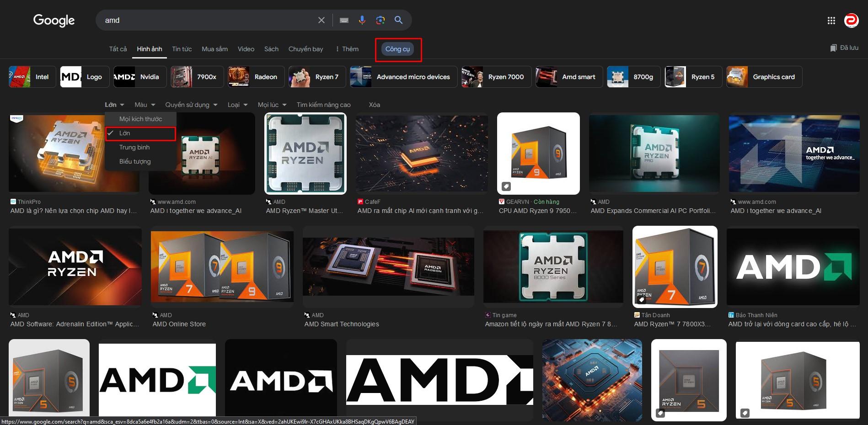868x425 pixels.
Task: Select the 7900x suggestion chip
Action: [x=198, y=77]
